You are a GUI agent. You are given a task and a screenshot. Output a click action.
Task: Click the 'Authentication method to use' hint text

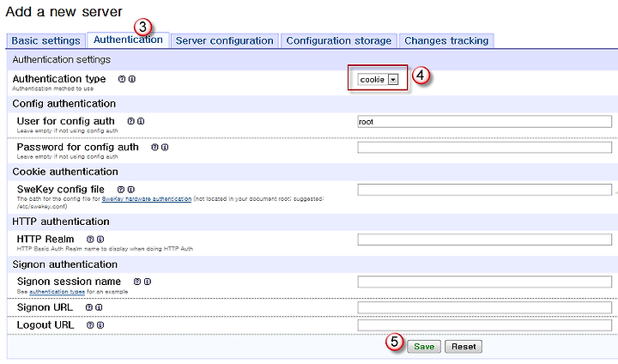[x=53, y=88]
